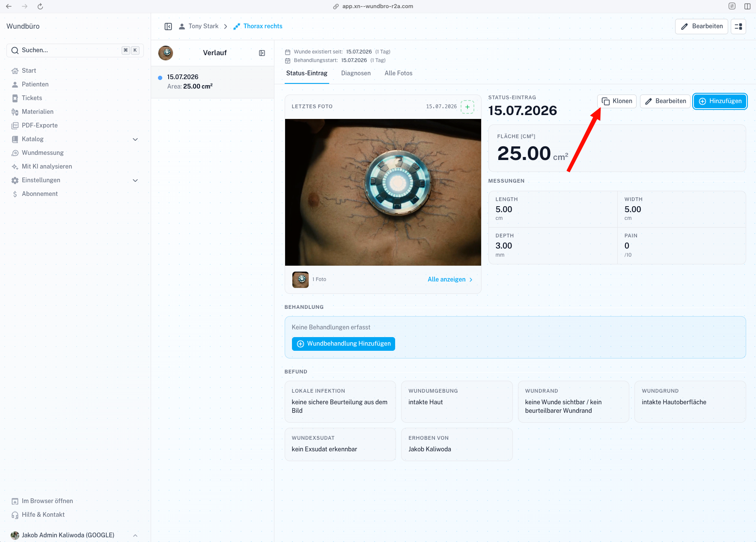
Task: Click the Klonen button
Action: pos(617,101)
